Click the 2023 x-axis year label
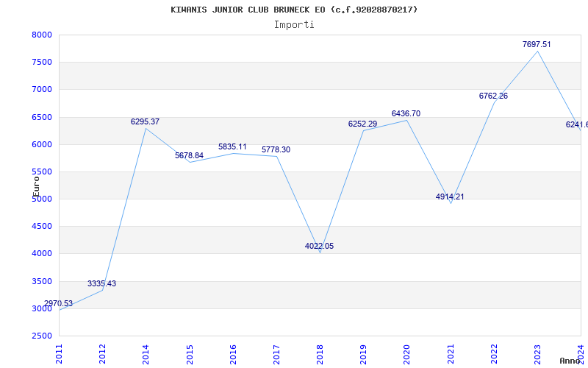This screenshot has width=588, height=368. click(537, 354)
